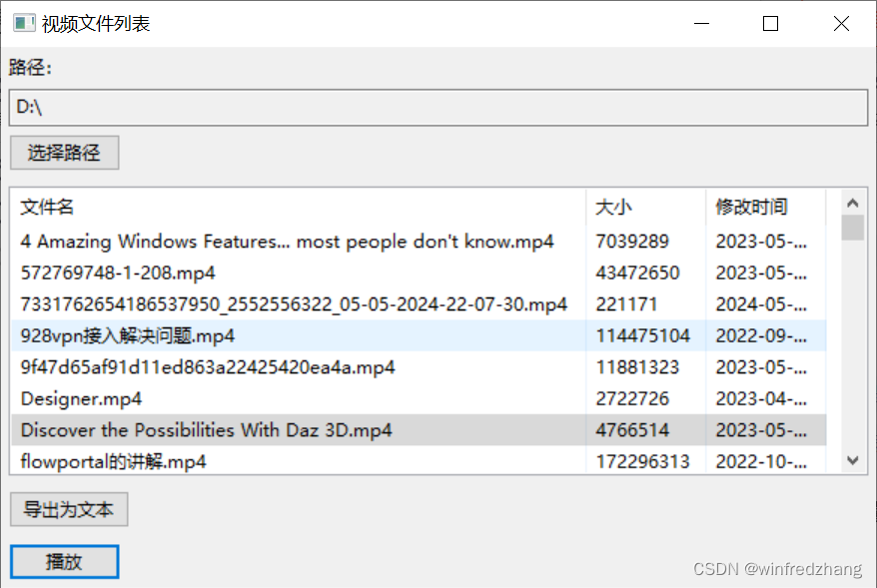Select file flowportal的讲解.mp4
Viewport: 877px width, 588px height.
click(x=113, y=461)
